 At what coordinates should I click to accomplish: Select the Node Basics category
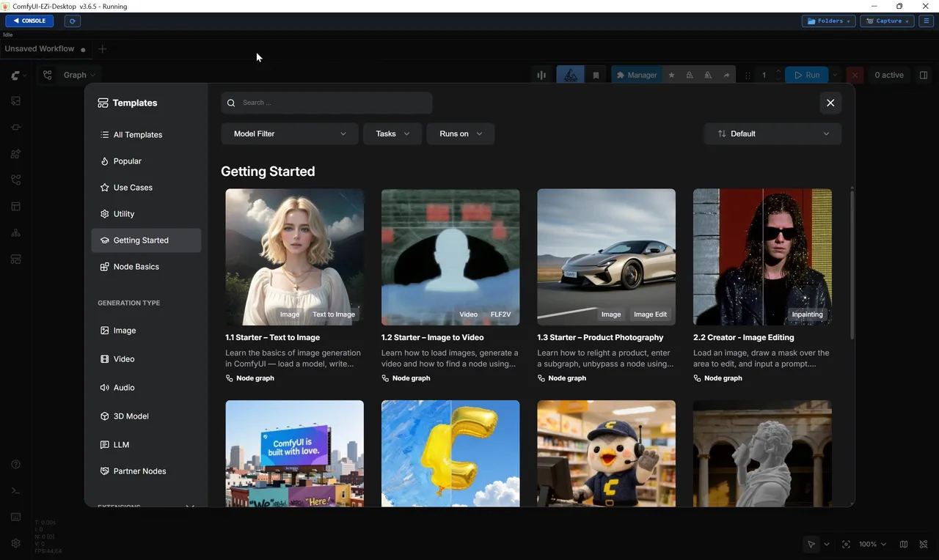pos(146,267)
